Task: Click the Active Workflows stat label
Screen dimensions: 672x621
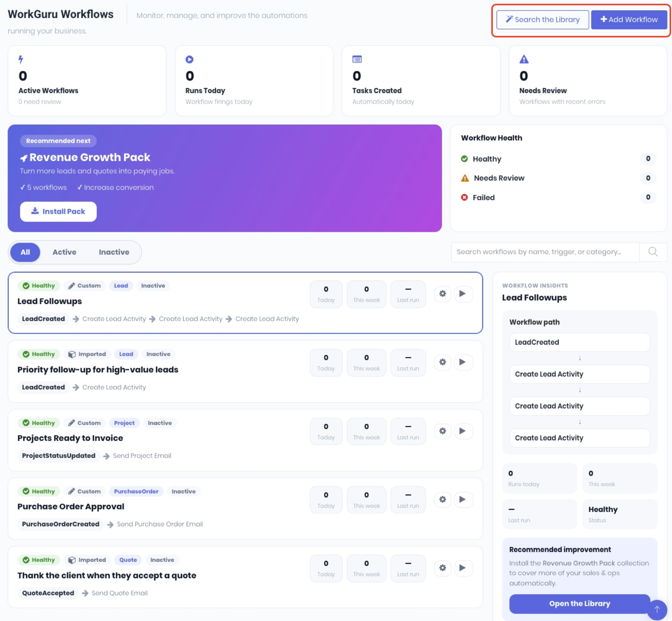Action: 49,91
